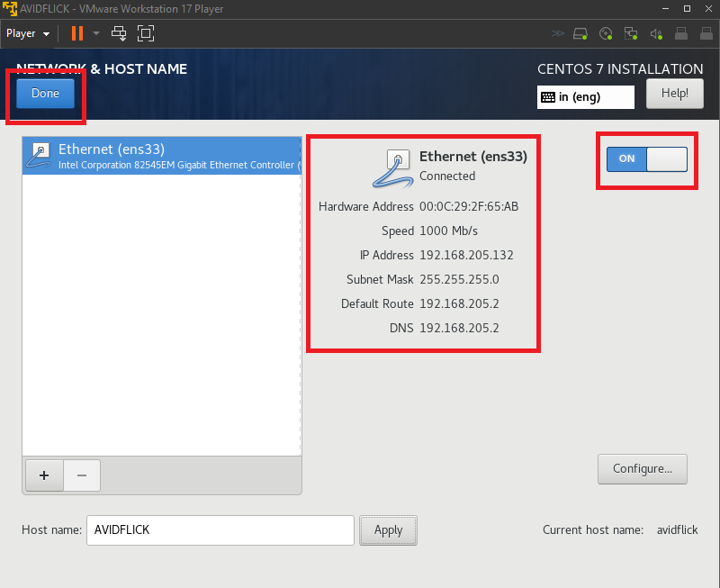The width and height of the screenshot is (720, 588).
Task: Send Ctrl+Alt+Del to the VM
Action: click(x=119, y=33)
